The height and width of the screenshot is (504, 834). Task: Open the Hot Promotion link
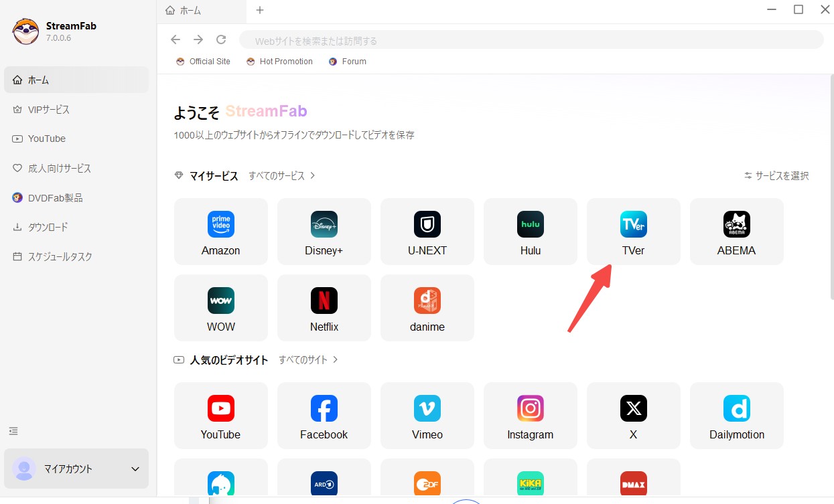click(x=279, y=61)
